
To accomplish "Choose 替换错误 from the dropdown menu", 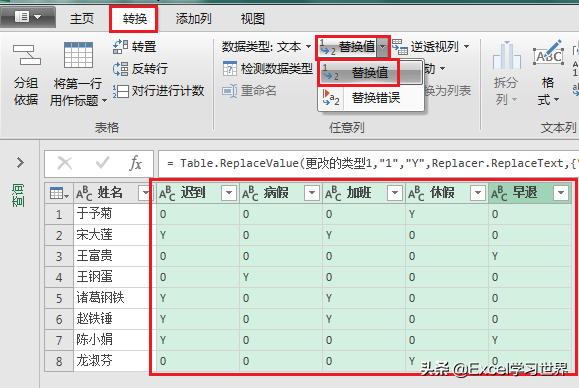I will 370,98.
